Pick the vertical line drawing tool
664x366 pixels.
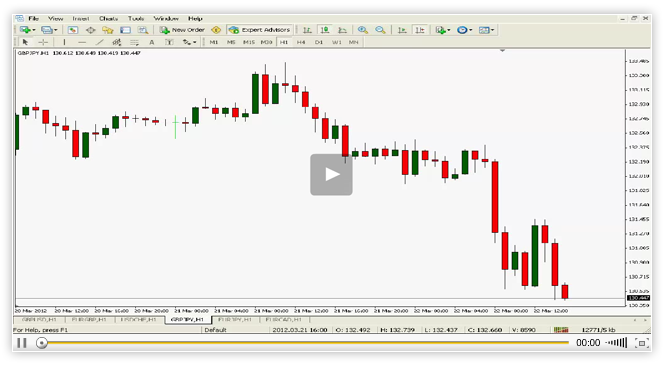[x=64, y=42]
